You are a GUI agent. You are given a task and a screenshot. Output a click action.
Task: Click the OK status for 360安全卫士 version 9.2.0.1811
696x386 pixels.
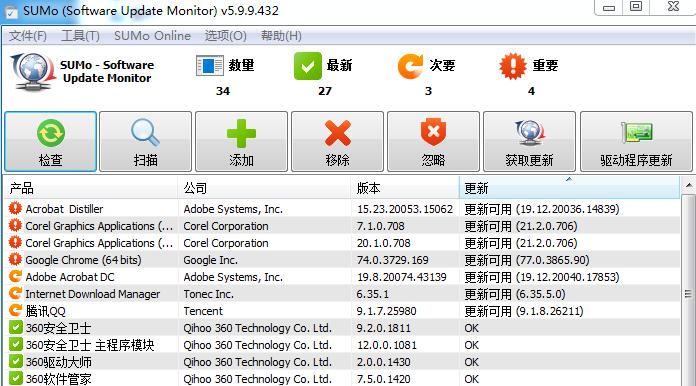pos(471,328)
